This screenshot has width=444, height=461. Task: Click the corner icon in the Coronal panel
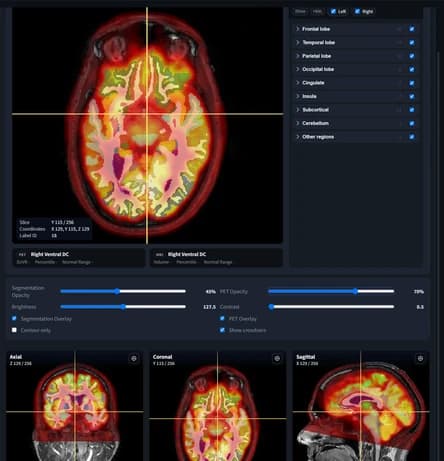click(x=277, y=359)
